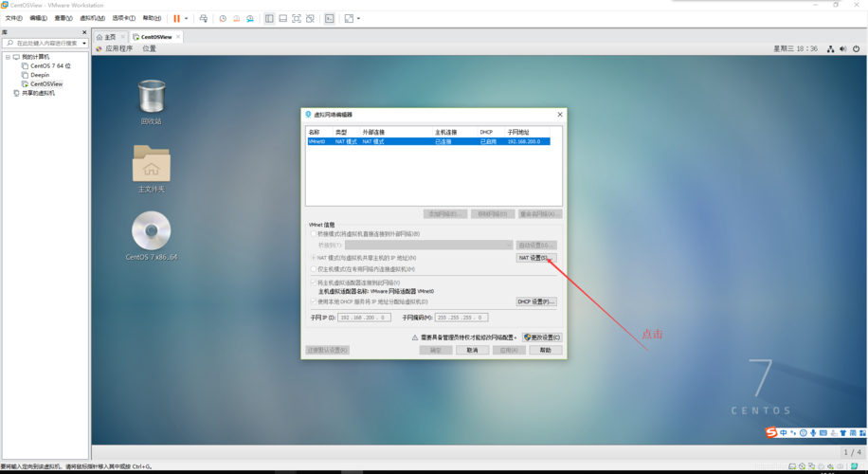Click the stretch guest display icon
Image resolution: width=868 pixels, height=474 pixels.
(349, 18)
